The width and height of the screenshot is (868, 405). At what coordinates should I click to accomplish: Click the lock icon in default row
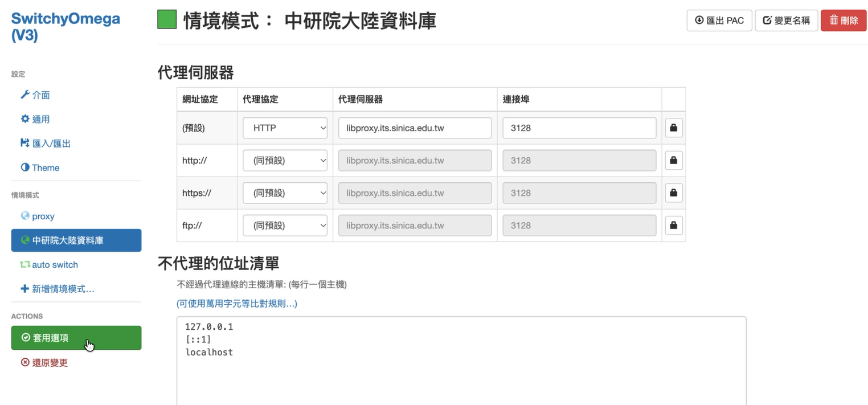(674, 128)
